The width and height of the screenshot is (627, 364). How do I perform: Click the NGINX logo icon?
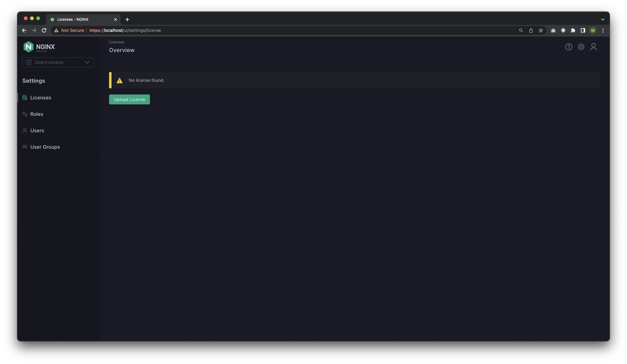tap(28, 47)
